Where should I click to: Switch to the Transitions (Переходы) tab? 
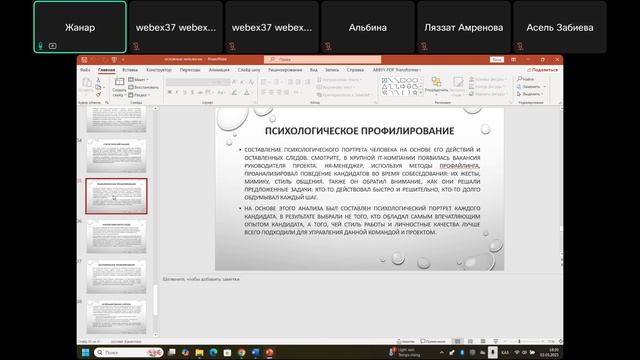(x=190, y=70)
